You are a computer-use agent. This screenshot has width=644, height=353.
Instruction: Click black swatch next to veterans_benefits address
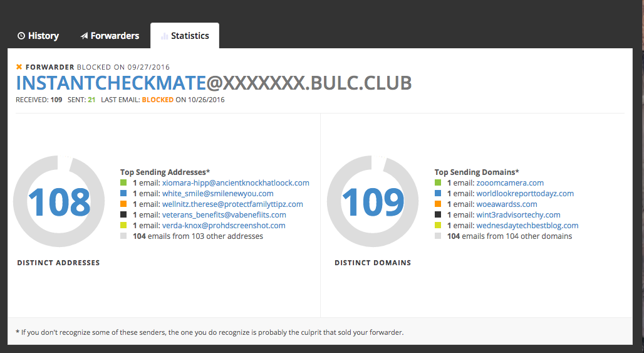coord(123,214)
